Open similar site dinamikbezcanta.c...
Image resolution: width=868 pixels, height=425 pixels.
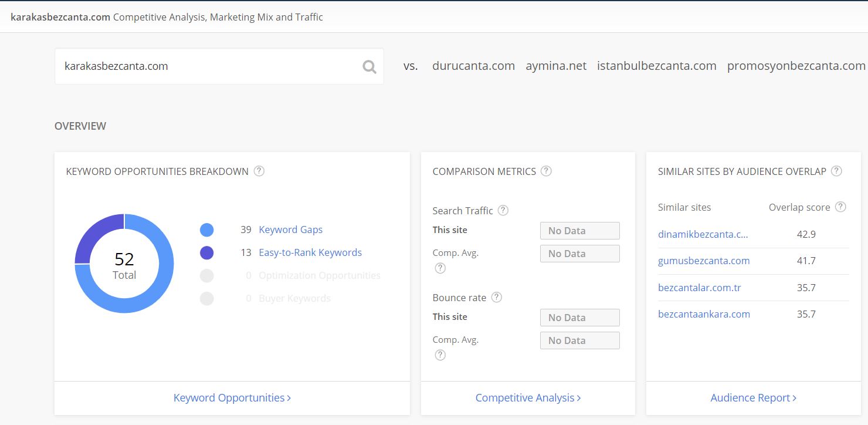tap(703, 234)
